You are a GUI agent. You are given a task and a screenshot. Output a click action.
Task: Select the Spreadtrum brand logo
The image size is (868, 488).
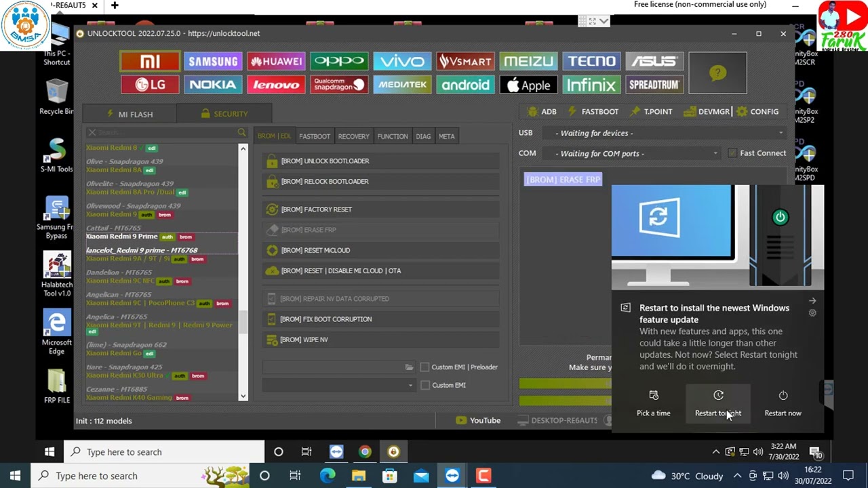click(x=654, y=85)
